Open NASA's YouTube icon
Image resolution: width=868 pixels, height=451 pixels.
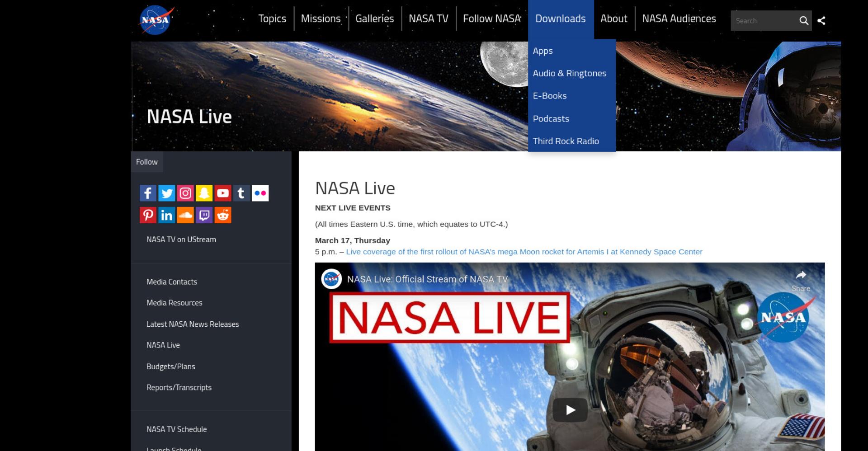223,193
